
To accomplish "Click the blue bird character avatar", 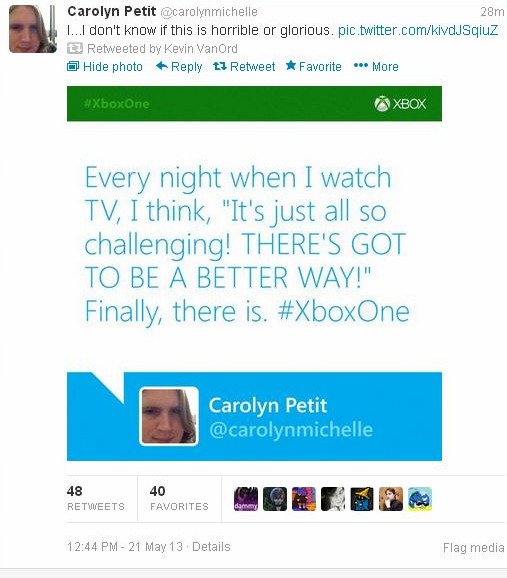I will coord(420,499).
